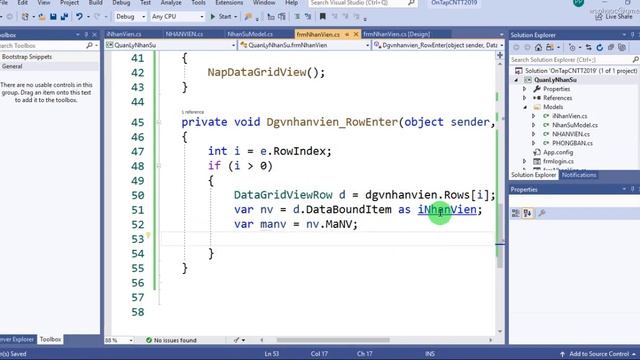
Task: Select NHANVIEN.cs in Solution Explorer
Action: coord(571,134)
